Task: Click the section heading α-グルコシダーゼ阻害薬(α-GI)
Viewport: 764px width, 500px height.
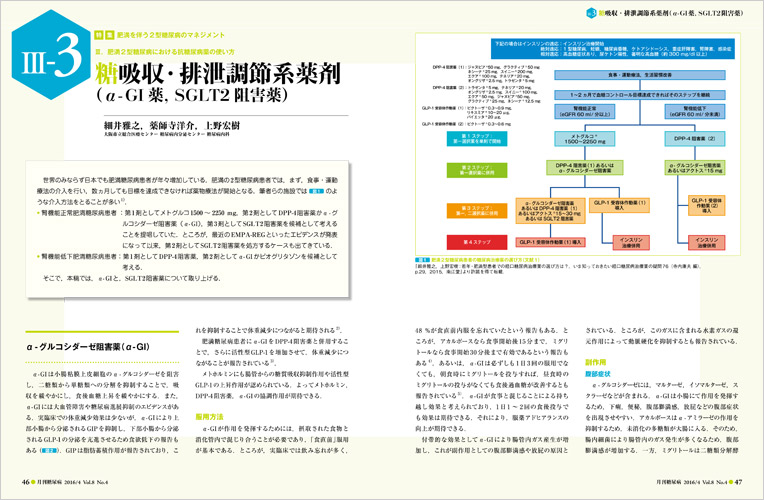Action: (88, 347)
